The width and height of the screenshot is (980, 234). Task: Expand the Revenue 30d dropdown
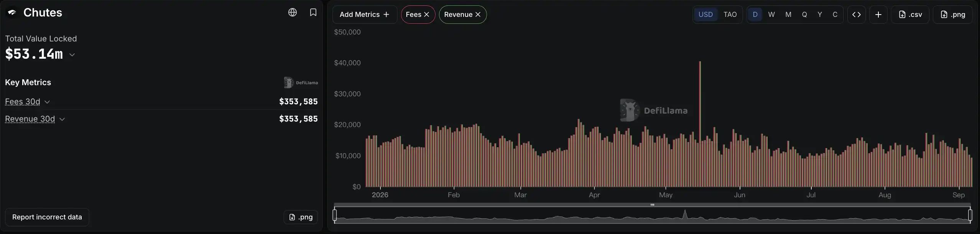coord(62,119)
